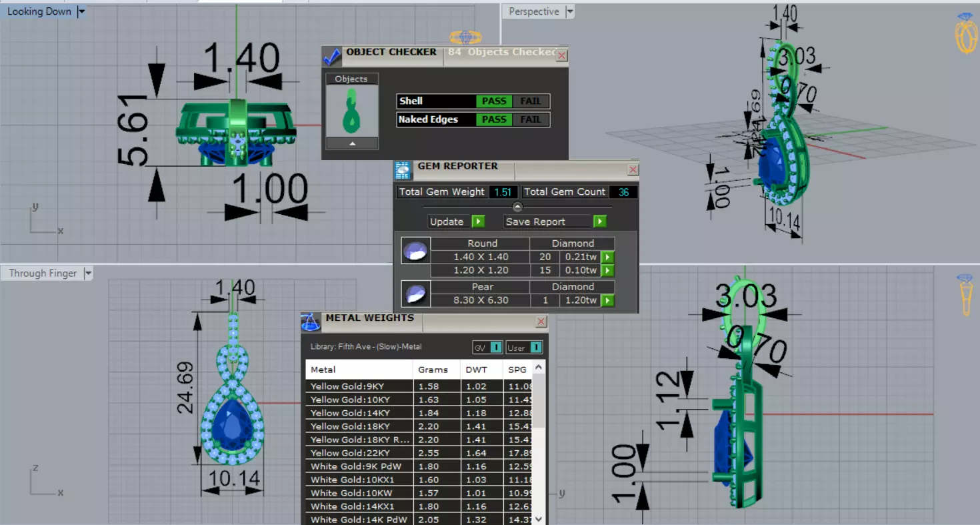Toggle the GV switch in Metal Weights
Image resolution: width=980 pixels, height=525 pixels.
pos(495,347)
